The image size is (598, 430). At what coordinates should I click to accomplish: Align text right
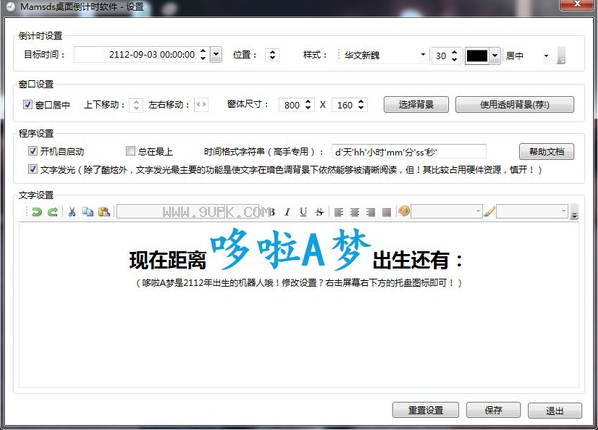pyautogui.click(x=371, y=212)
